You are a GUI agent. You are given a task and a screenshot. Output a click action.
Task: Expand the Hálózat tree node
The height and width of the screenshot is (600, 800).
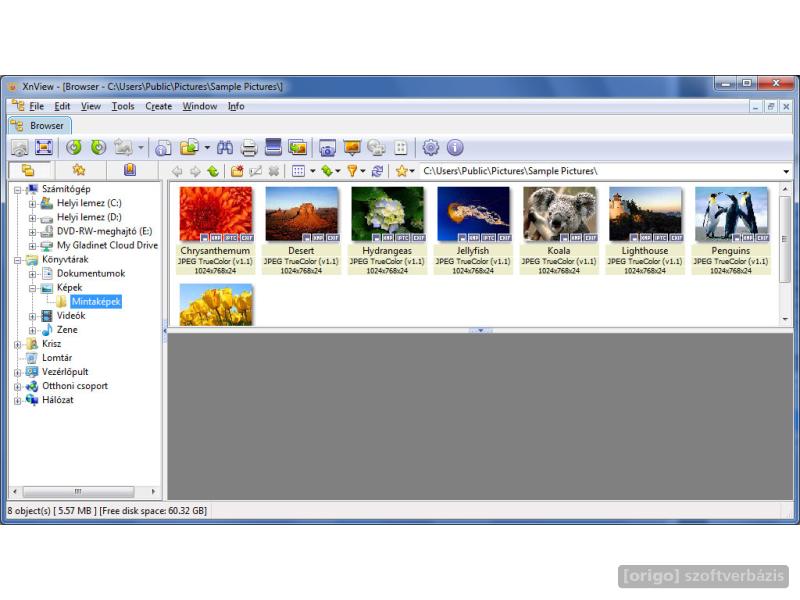point(17,401)
